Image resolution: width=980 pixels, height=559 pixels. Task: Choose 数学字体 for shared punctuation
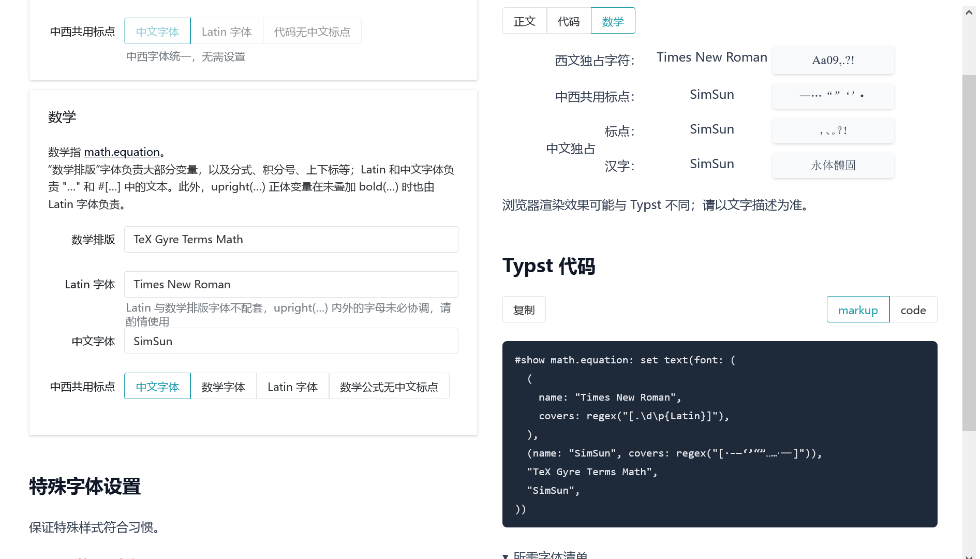(223, 387)
